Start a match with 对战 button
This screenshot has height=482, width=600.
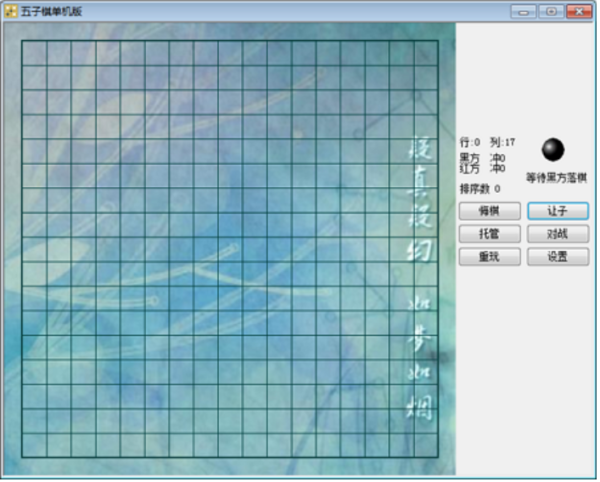(x=557, y=234)
